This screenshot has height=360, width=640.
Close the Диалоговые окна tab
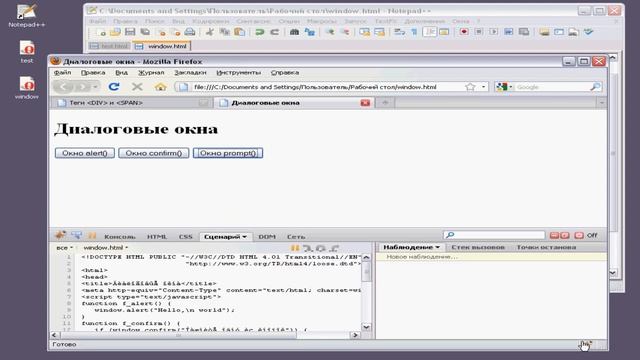[x=365, y=103]
